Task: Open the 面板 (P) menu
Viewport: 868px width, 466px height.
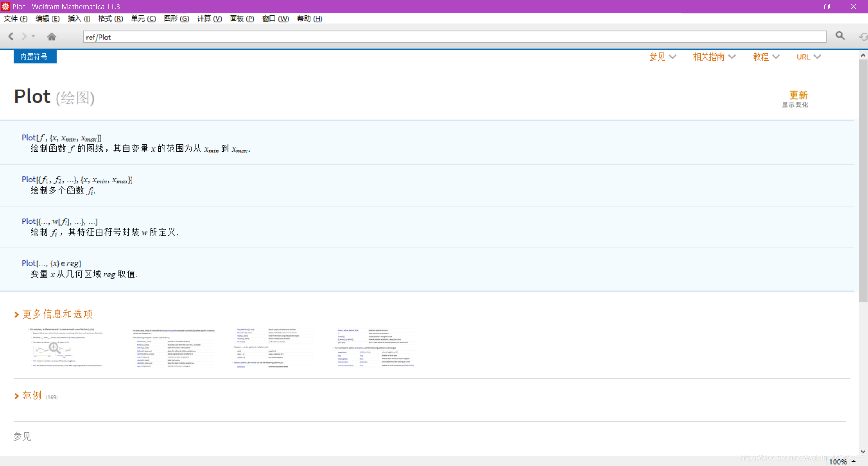Action: (242, 19)
